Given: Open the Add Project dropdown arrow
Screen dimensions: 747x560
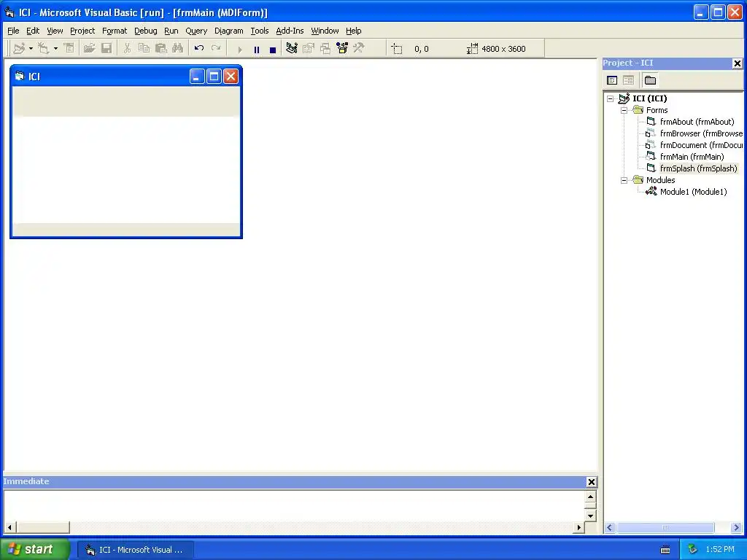Looking at the screenshot, I should [31, 49].
